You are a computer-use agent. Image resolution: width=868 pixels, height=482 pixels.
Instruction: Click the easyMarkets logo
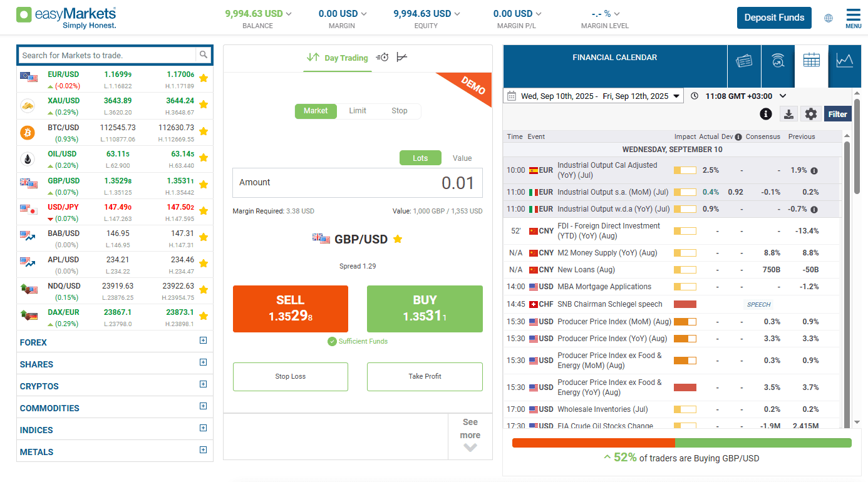(66, 18)
